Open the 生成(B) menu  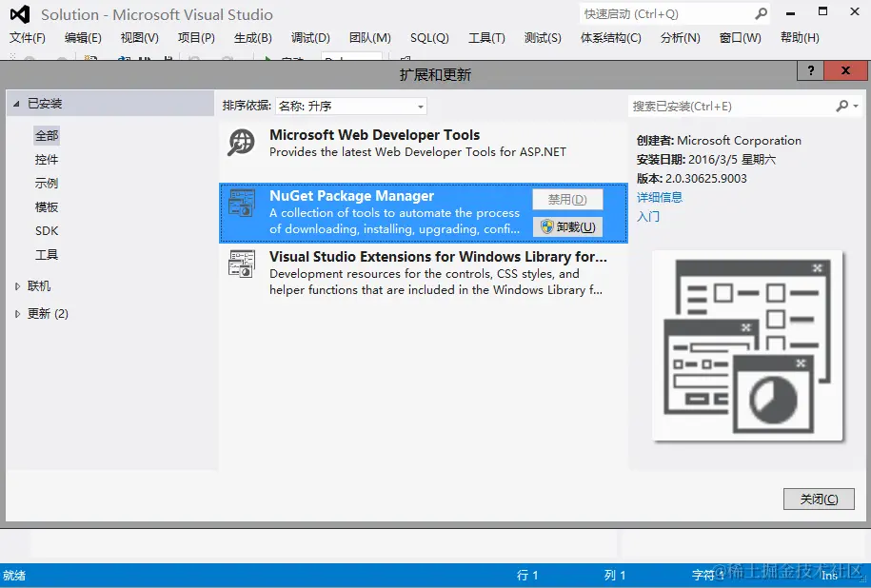(253, 38)
